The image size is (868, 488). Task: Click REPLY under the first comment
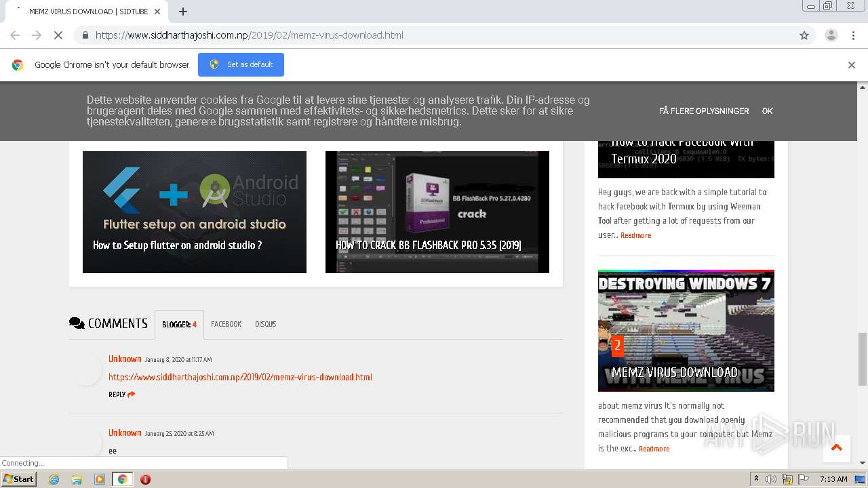point(121,394)
